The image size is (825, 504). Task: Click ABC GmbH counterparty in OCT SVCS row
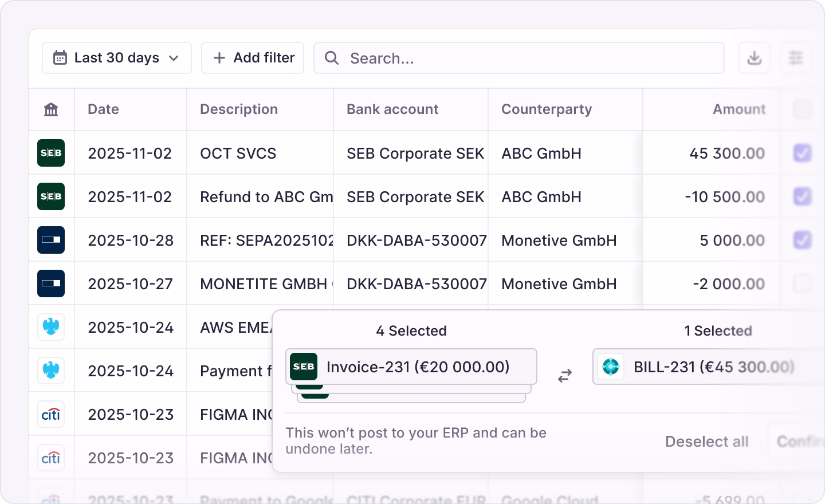tap(541, 153)
